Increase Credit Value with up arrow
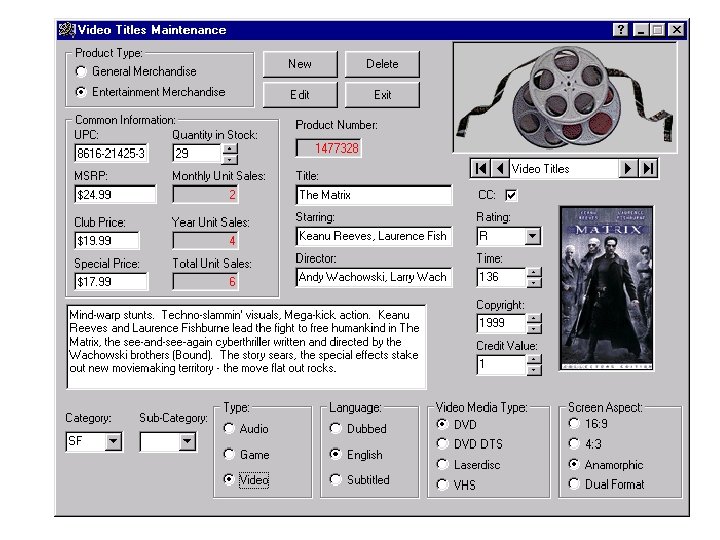 tap(534, 359)
